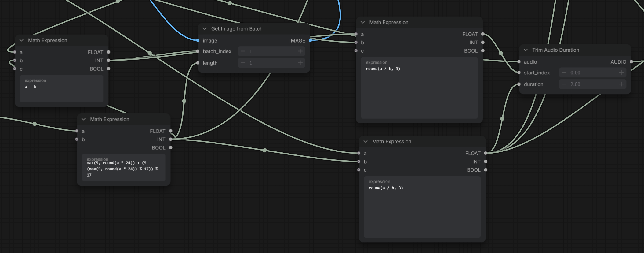The height and width of the screenshot is (253, 644).
Task: Edit the expression field starting with max(5, round
Action: (123, 168)
